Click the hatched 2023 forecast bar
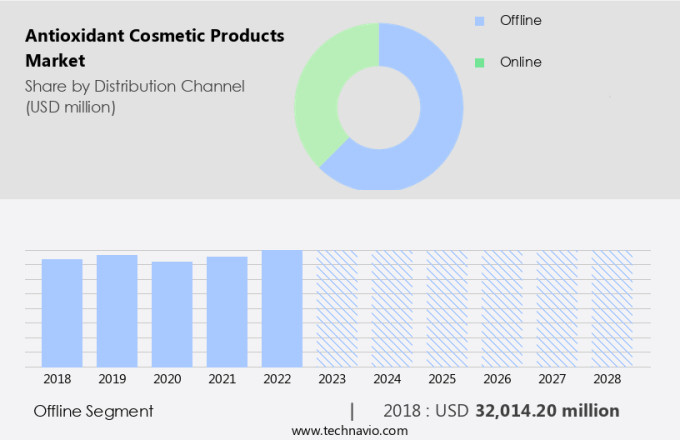This screenshot has width=680, height=440. (337, 308)
